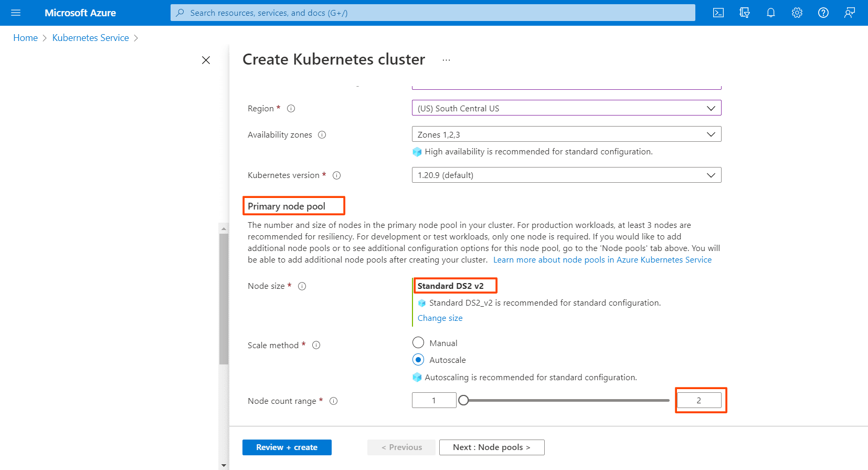The image size is (868, 470).
Task: Open portal settings gear
Action: [x=797, y=13]
